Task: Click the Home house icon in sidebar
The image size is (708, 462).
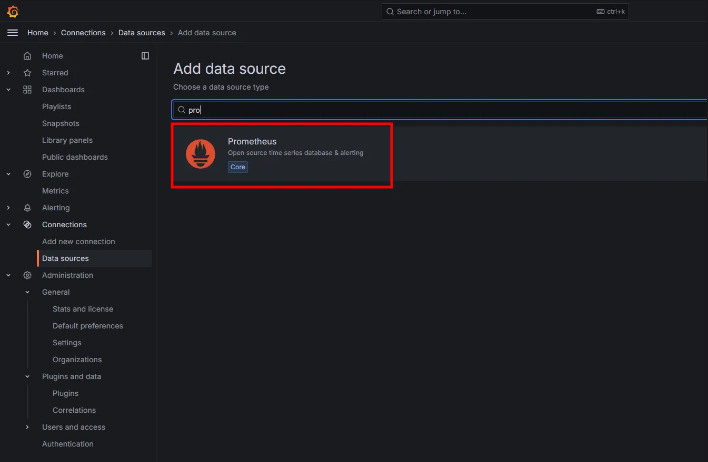Action: pos(27,56)
